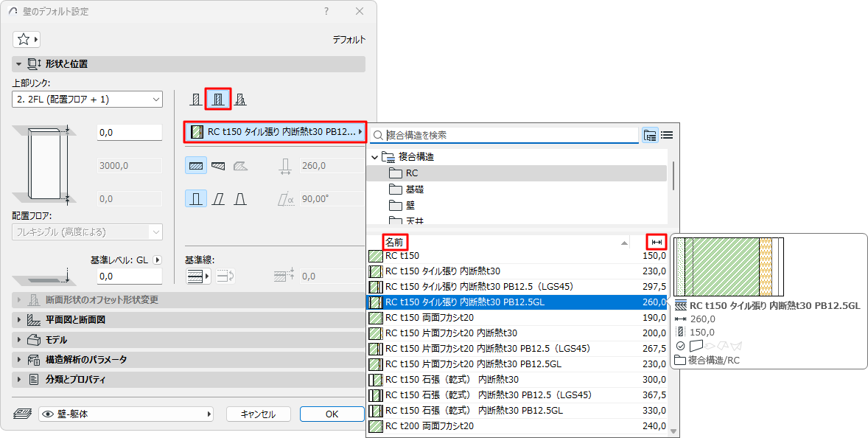The width and height of the screenshot is (868, 438).
Task: Select the complex profile structure icon
Action: click(240, 100)
